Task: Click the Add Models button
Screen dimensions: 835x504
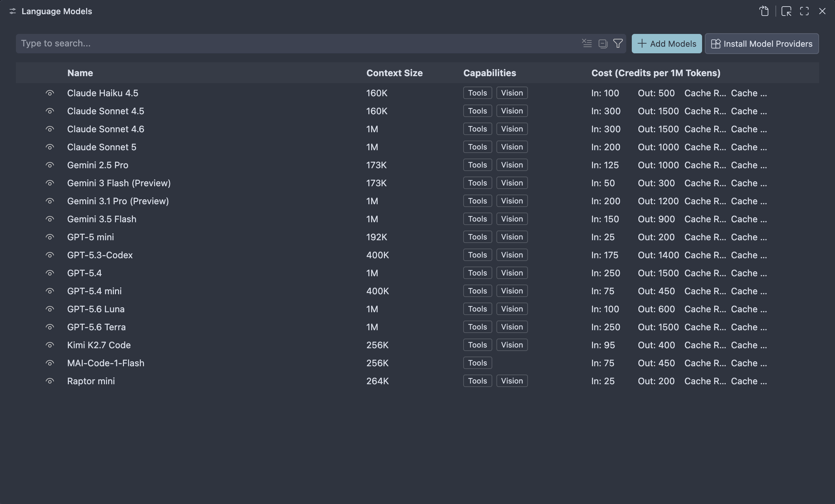Action: (x=667, y=44)
